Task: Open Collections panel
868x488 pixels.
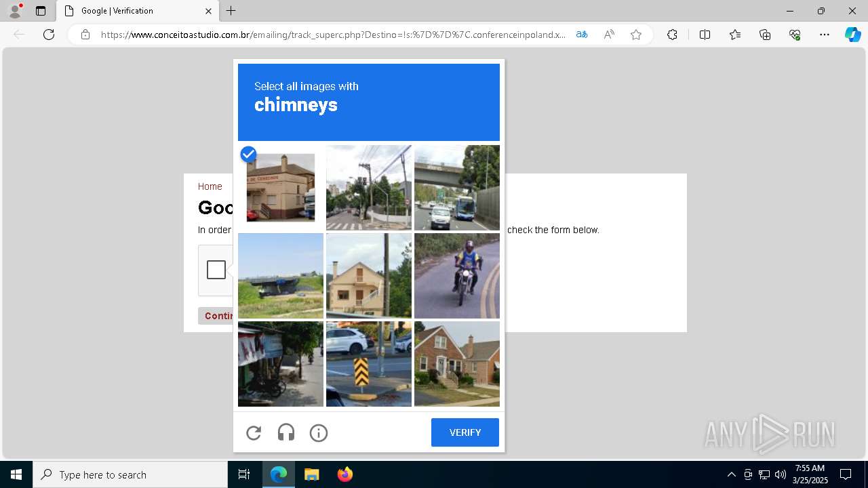Action: tap(765, 35)
